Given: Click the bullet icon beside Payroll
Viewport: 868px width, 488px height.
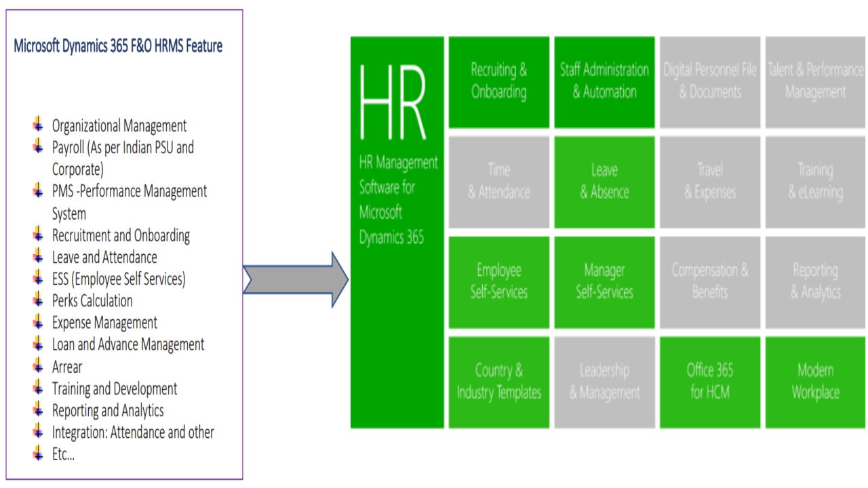Looking at the screenshot, I should pyautogui.click(x=39, y=146).
